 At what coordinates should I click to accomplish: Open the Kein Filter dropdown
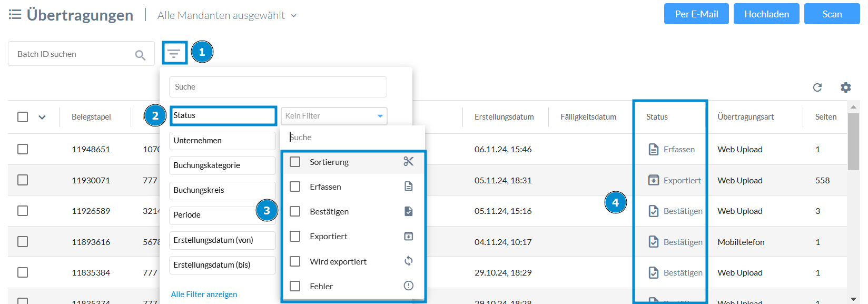click(334, 116)
